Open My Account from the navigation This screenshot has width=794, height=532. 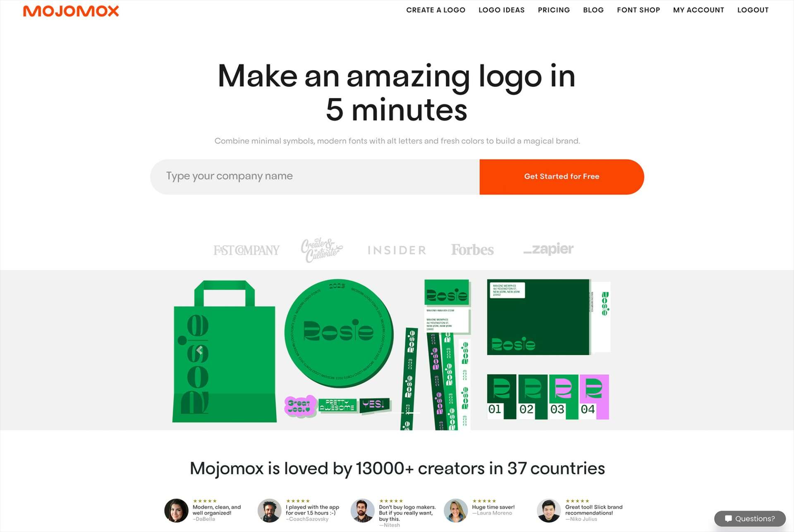pos(698,10)
